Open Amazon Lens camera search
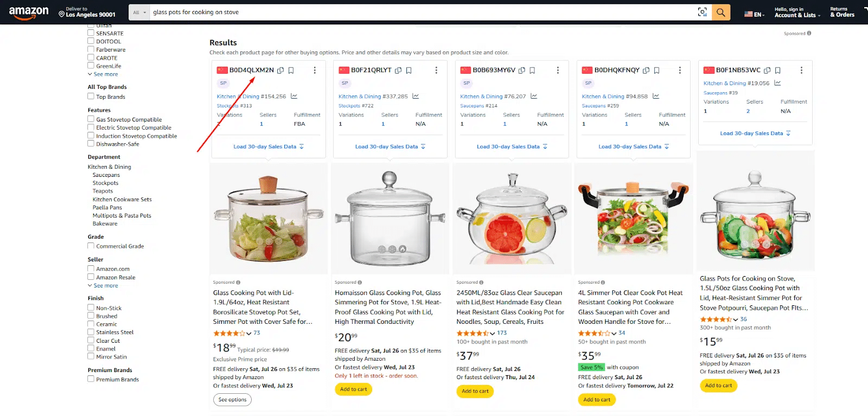This screenshot has width=868, height=416. pyautogui.click(x=703, y=12)
